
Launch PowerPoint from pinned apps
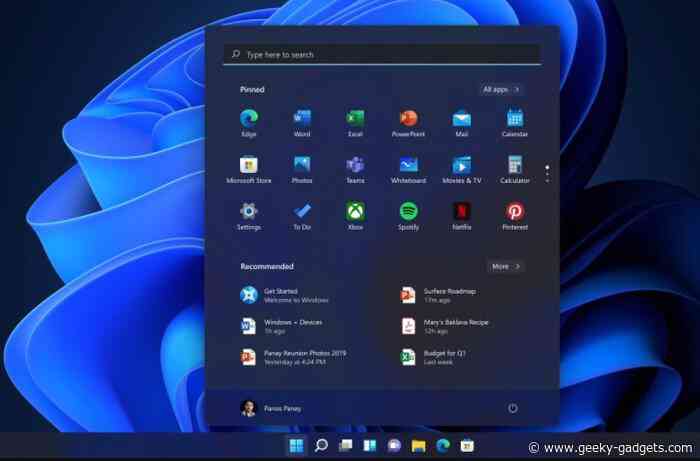pos(408,123)
